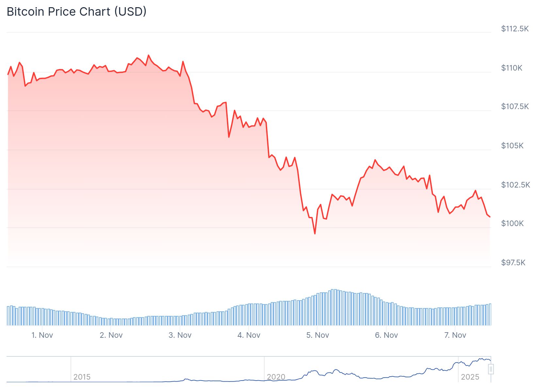
Task: Click the $105K price axis label
Action: pyautogui.click(x=512, y=146)
